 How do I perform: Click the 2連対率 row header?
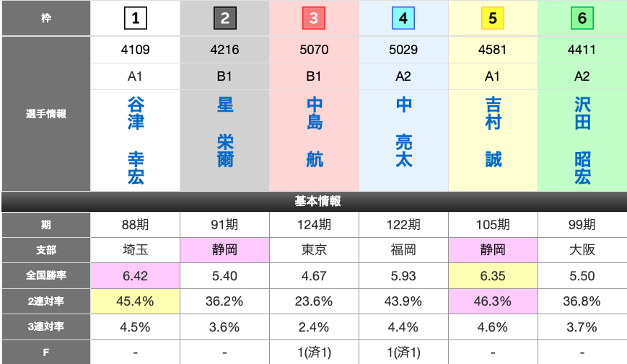[45, 301]
